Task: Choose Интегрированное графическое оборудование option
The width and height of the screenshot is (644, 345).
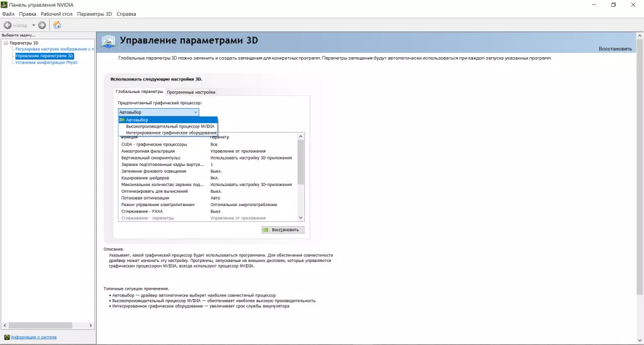Action: pyautogui.click(x=168, y=133)
